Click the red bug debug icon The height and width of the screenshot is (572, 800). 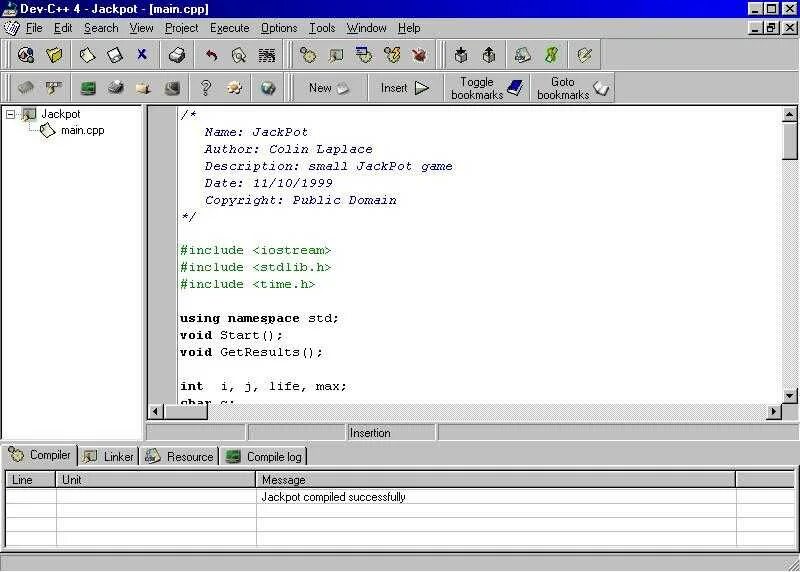(x=419, y=55)
